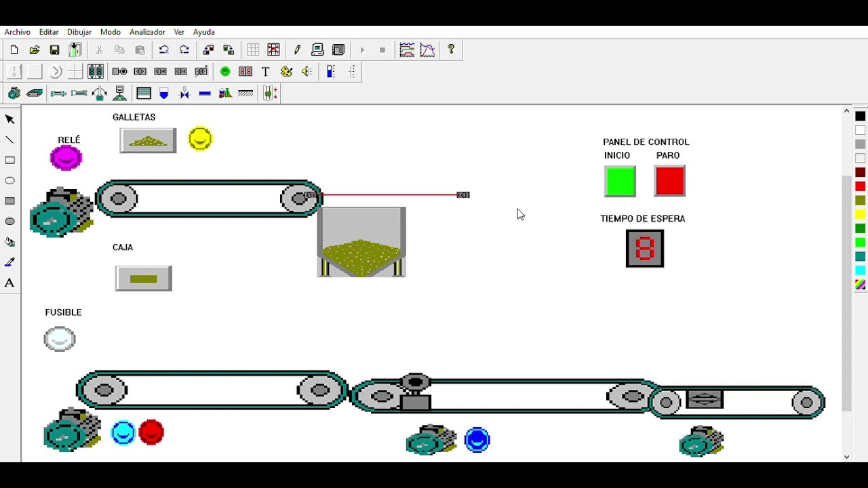Open the timing diagram icon
The height and width of the screenshot is (488, 868).
407,50
